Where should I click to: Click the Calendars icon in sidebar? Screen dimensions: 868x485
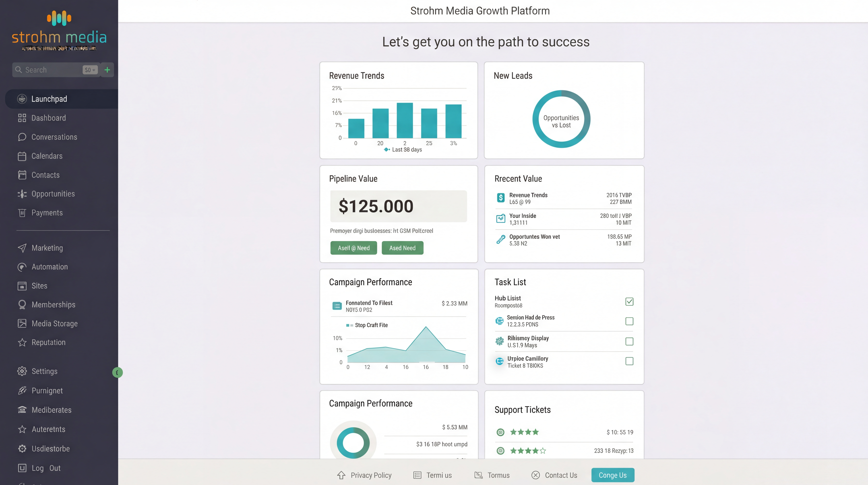(22, 156)
